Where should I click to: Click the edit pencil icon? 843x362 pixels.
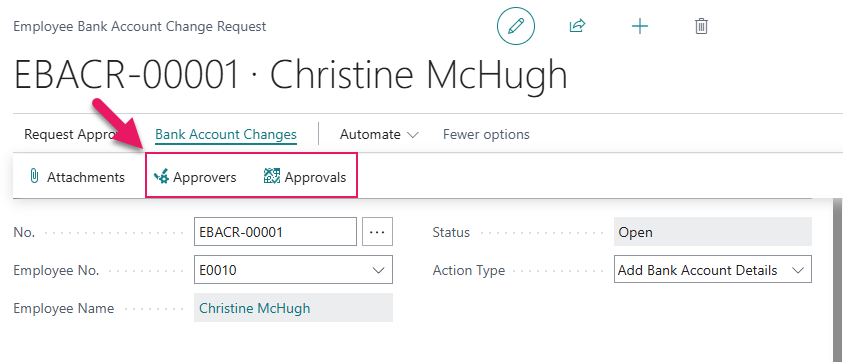click(x=516, y=26)
